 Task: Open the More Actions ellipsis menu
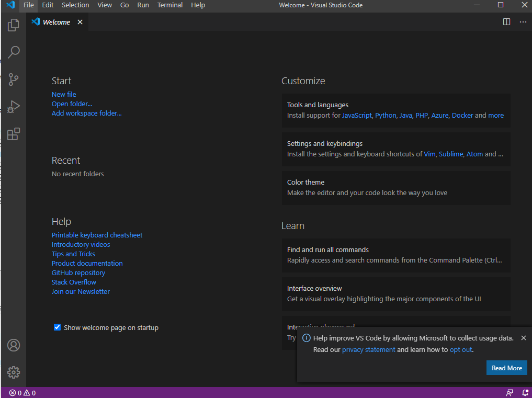pos(523,22)
